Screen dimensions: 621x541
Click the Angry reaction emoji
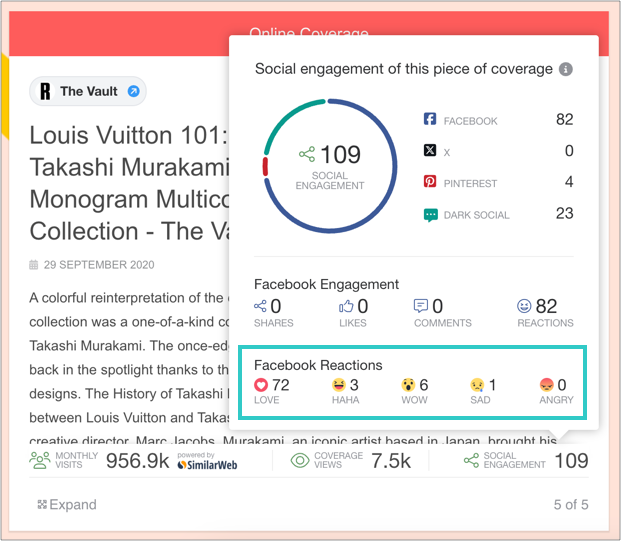pyautogui.click(x=547, y=385)
